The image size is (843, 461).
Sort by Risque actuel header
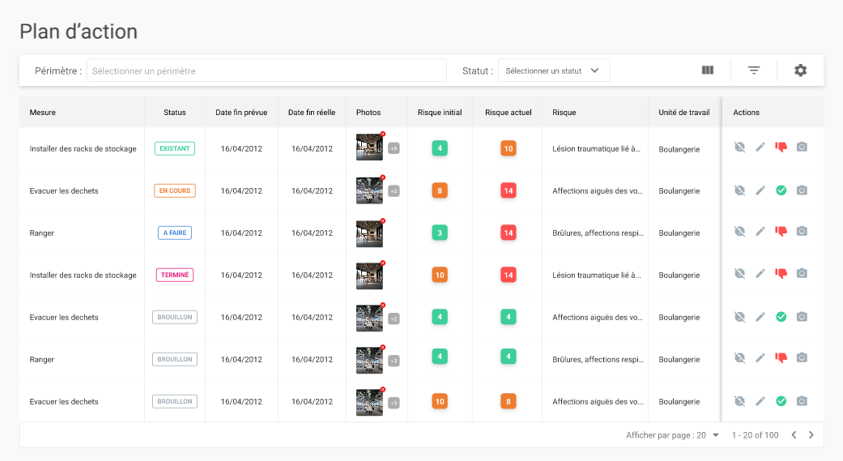pos(508,112)
